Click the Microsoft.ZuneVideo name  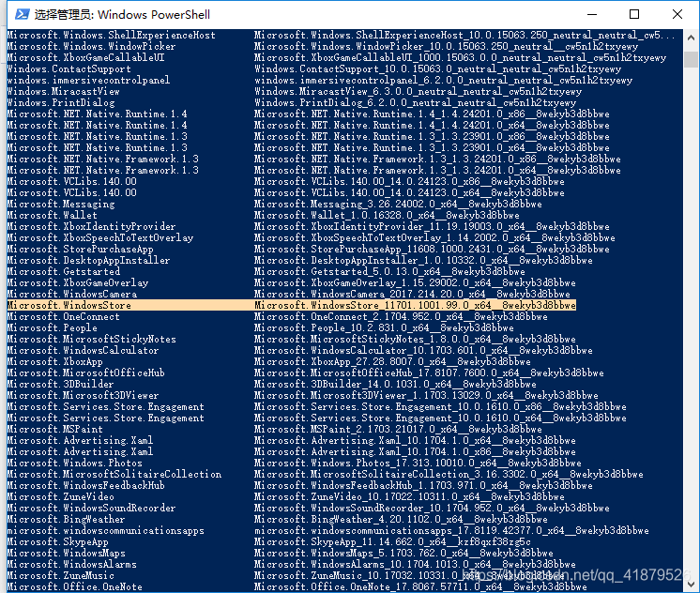click(x=61, y=496)
